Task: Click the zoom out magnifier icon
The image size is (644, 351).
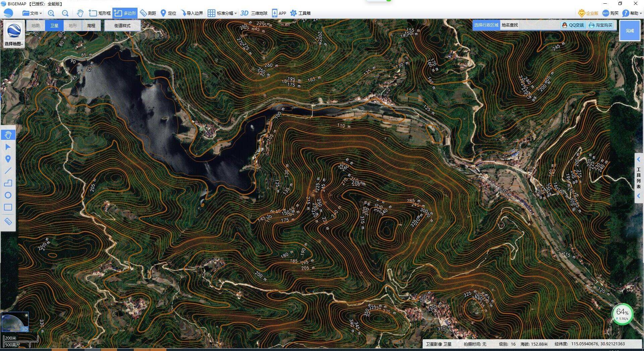Action: 65,13
